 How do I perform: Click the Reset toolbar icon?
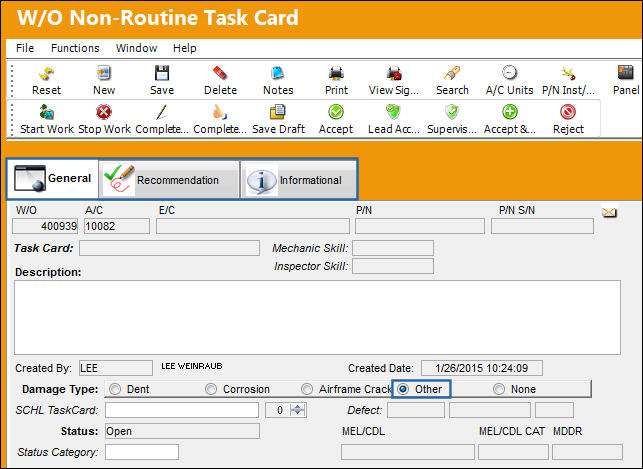tap(46, 74)
